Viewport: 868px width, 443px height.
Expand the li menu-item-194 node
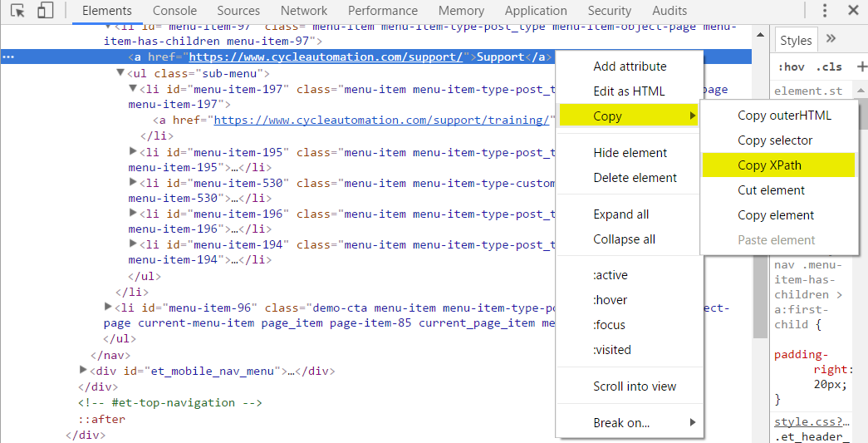click(x=133, y=244)
